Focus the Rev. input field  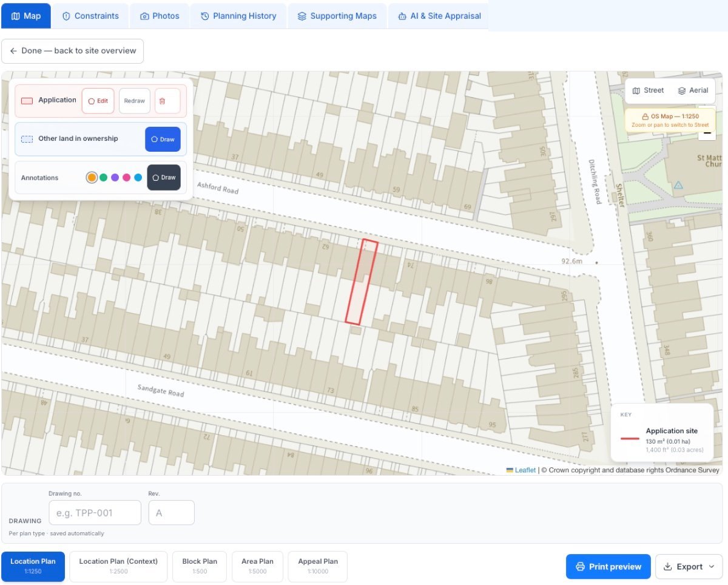tap(171, 513)
